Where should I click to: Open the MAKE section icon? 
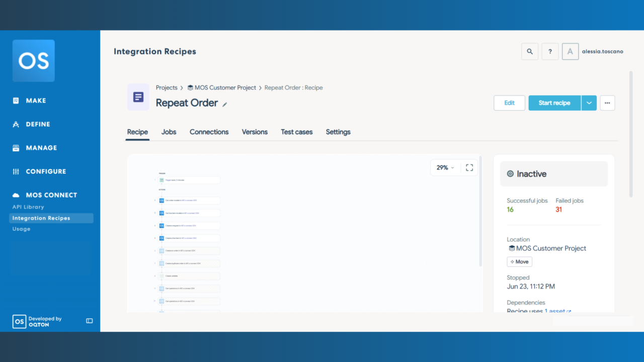[x=16, y=101]
